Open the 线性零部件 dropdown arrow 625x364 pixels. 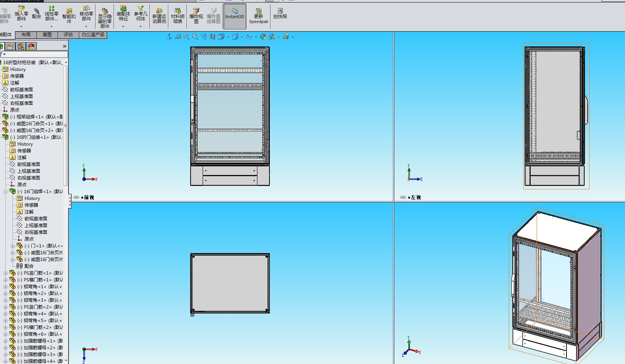click(x=52, y=26)
